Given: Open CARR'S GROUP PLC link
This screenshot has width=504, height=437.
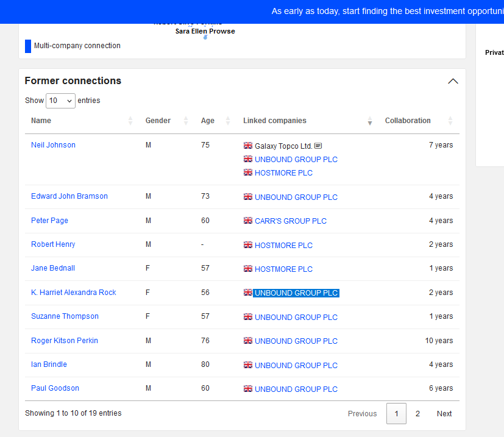Looking at the screenshot, I should point(291,221).
